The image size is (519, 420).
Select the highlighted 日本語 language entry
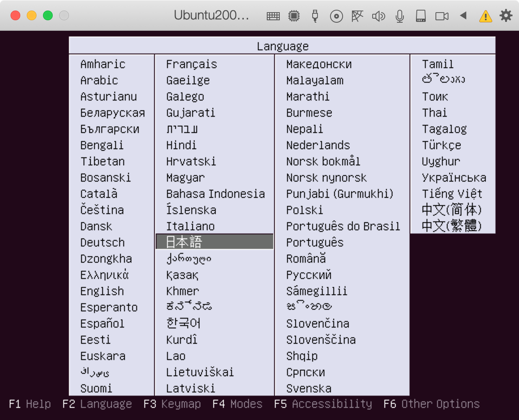tap(214, 242)
